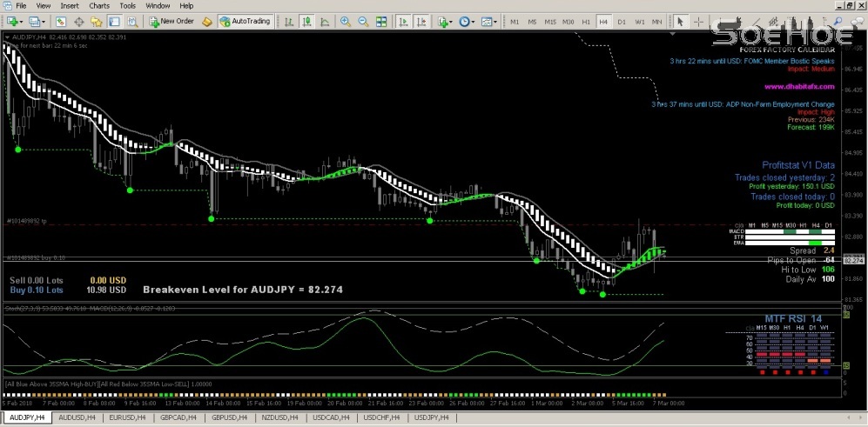Image resolution: width=868 pixels, height=427 pixels.
Task: Switch chart to candlesticks view
Action: 307,21
